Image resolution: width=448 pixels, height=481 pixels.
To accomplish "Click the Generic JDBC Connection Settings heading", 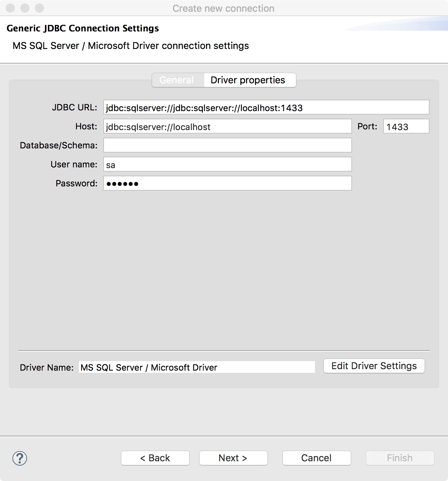I will (x=83, y=28).
